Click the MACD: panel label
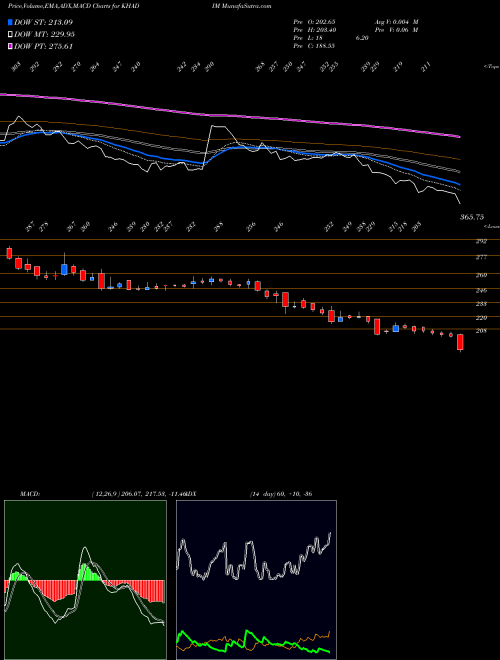The width and height of the screenshot is (500, 660). [x=29, y=494]
